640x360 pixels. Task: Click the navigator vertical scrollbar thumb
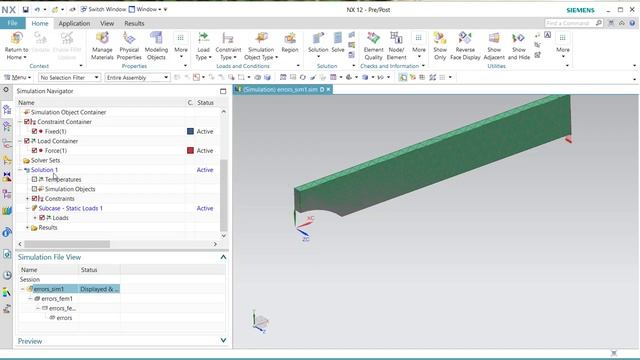pos(224,195)
